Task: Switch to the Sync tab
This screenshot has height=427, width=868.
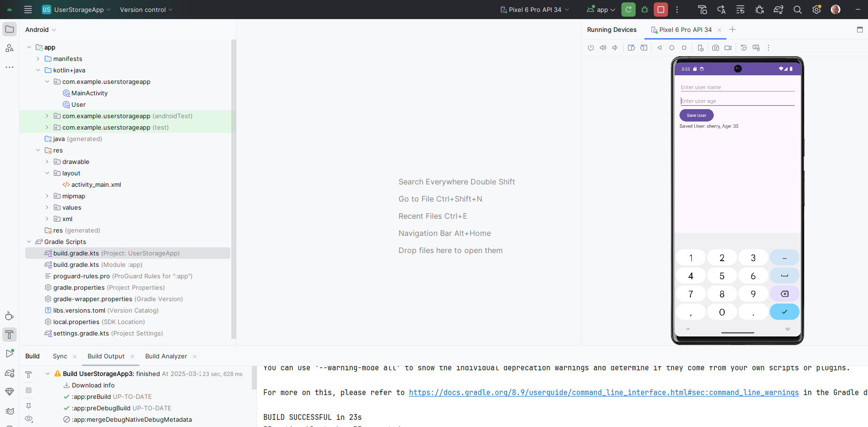Action: (x=60, y=356)
